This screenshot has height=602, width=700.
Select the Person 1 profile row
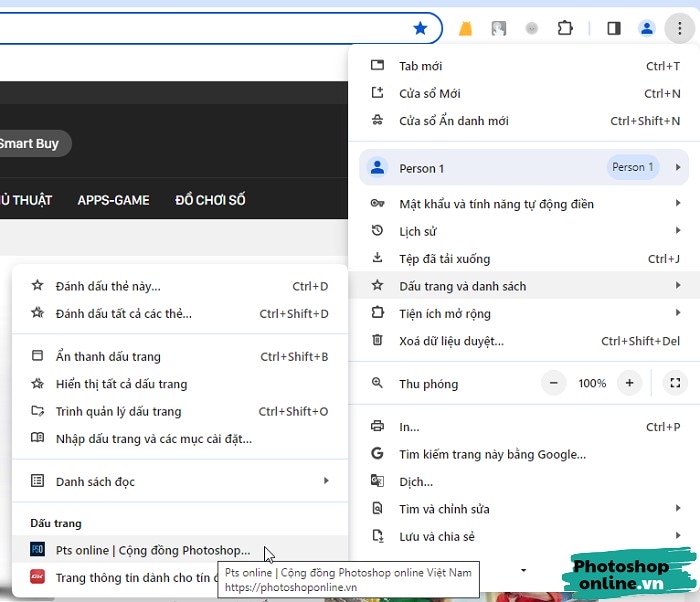[x=524, y=167]
